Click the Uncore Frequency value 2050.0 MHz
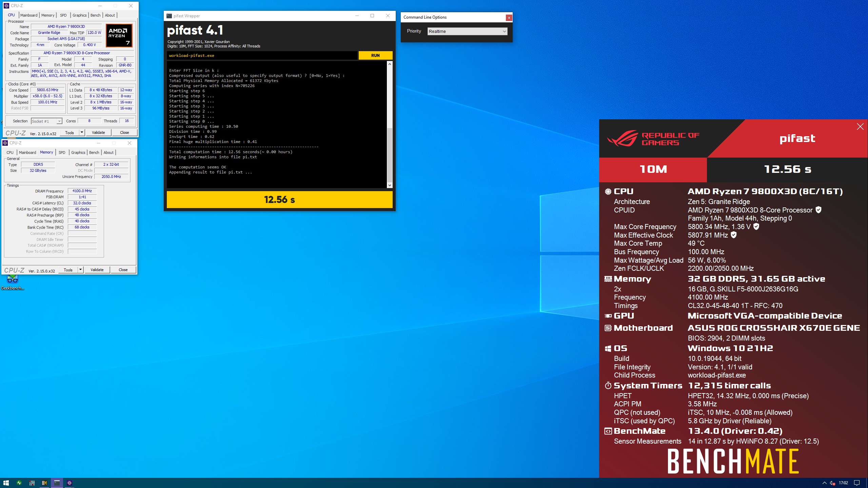 [111, 177]
